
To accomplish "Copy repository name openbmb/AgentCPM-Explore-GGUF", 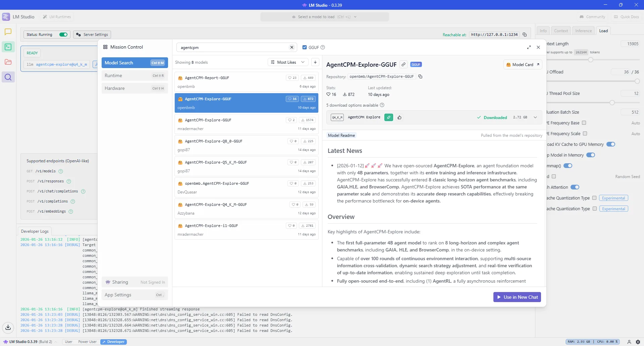I will 420,76.
